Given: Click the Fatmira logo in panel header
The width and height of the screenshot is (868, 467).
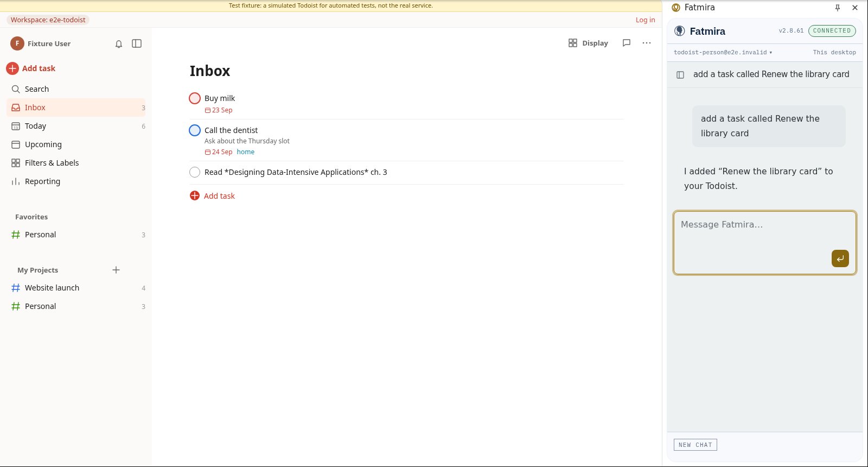Looking at the screenshot, I should [680, 31].
